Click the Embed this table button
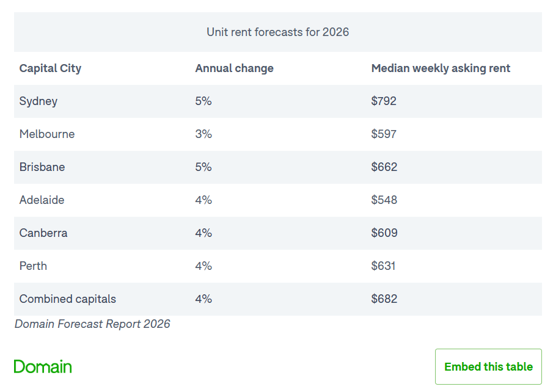Screen dimensions: 553x392 pos(488,366)
